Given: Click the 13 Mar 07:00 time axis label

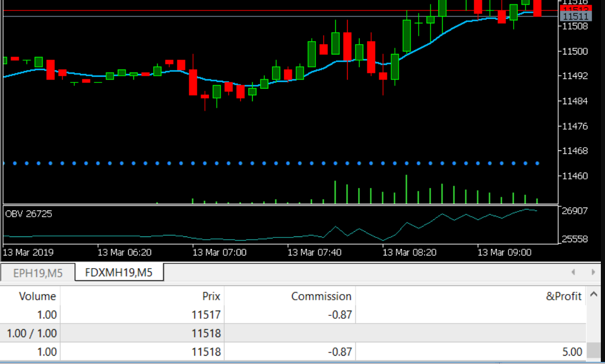Looking at the screenshot, I should [219, 253].
